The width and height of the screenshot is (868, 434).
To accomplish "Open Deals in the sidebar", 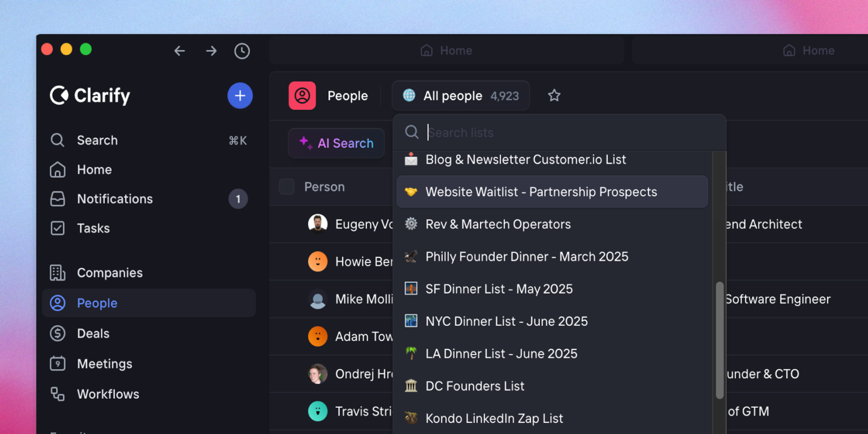I will coord(149,333).
